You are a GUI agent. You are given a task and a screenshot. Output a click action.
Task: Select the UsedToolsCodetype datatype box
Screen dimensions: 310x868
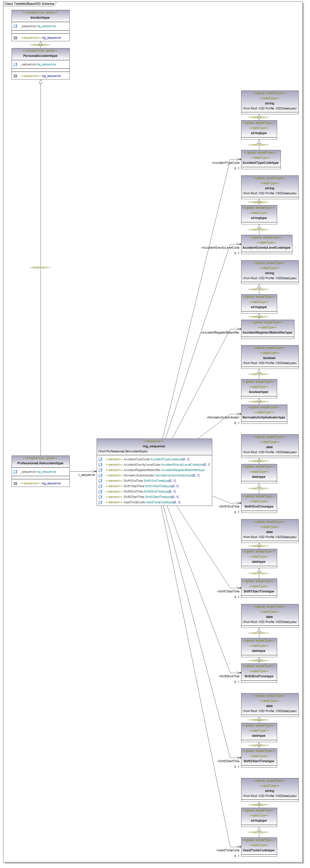click(x=259, y=847)
